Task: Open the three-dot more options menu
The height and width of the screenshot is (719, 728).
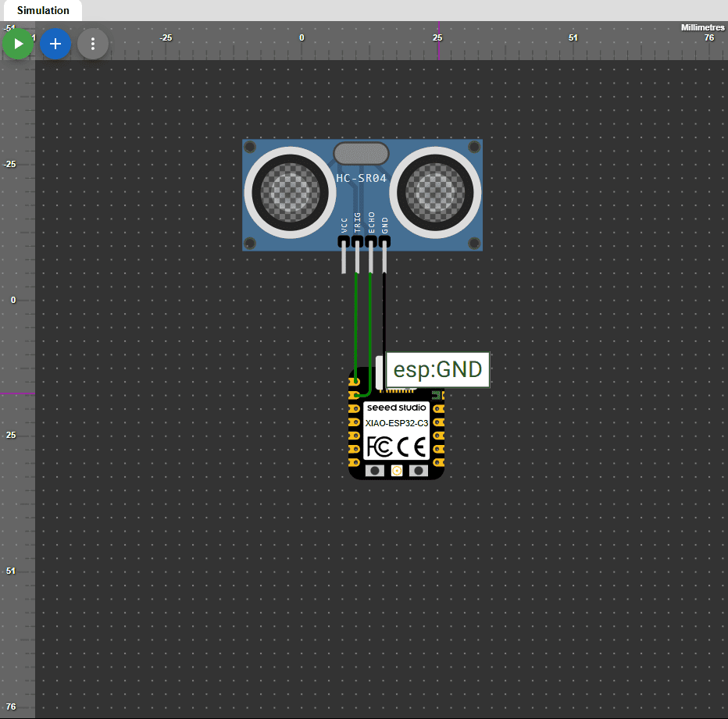Action: 93,44
